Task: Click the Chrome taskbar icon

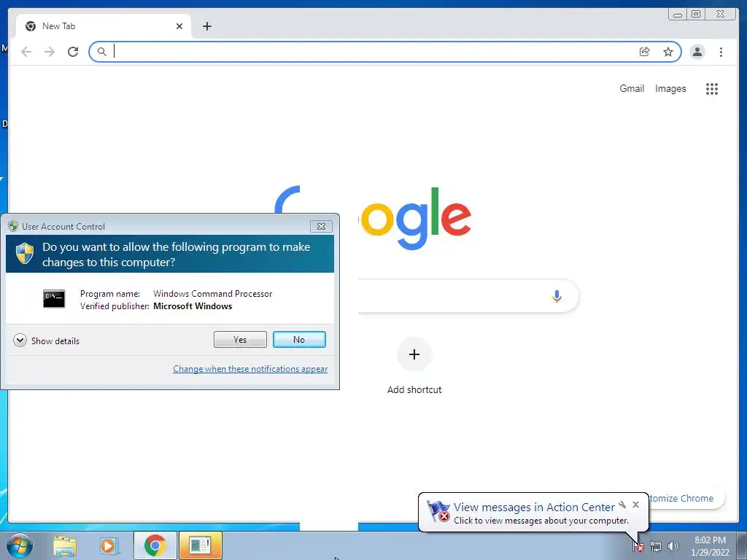Action: click(155, 545)
